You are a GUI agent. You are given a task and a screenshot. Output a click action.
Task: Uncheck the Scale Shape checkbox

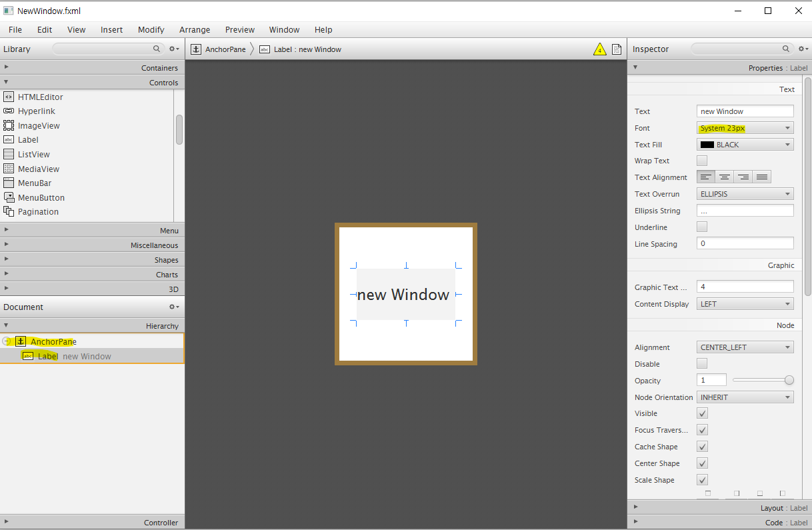(702, 480)
